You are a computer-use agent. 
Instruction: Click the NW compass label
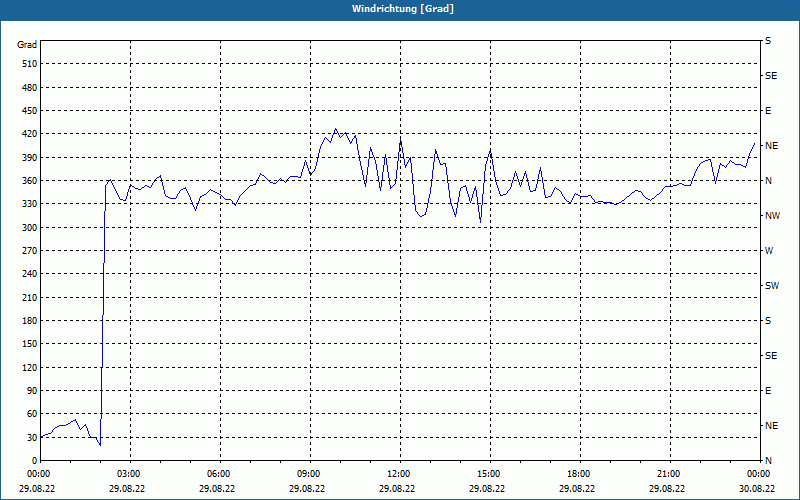coord(772,216)
